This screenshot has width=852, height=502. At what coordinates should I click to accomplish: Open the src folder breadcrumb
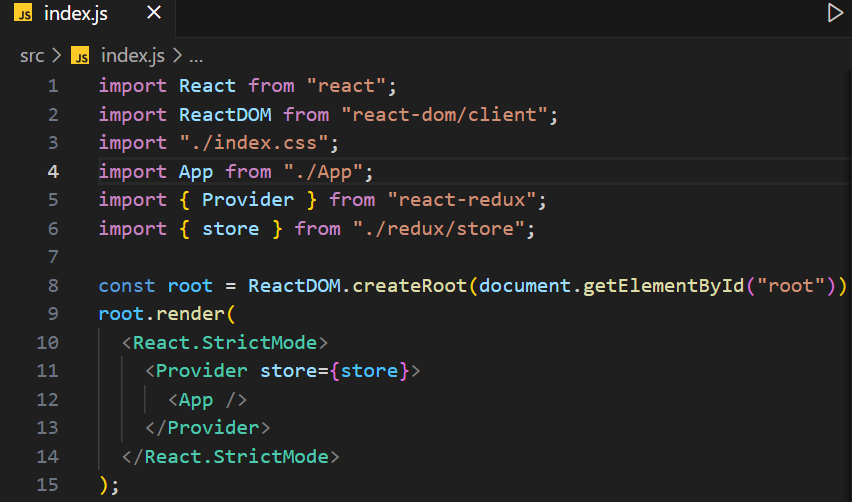point(32,55)
